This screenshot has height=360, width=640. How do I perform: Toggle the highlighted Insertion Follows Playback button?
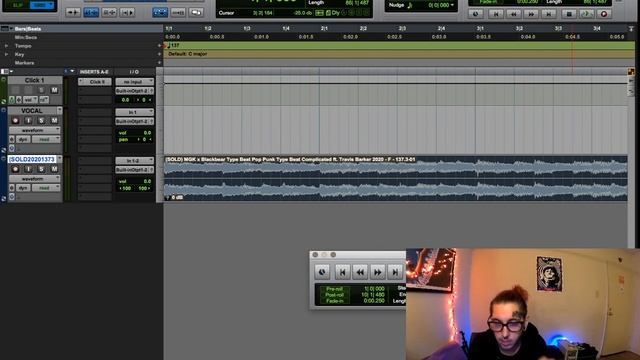click(x=160, y=13)
